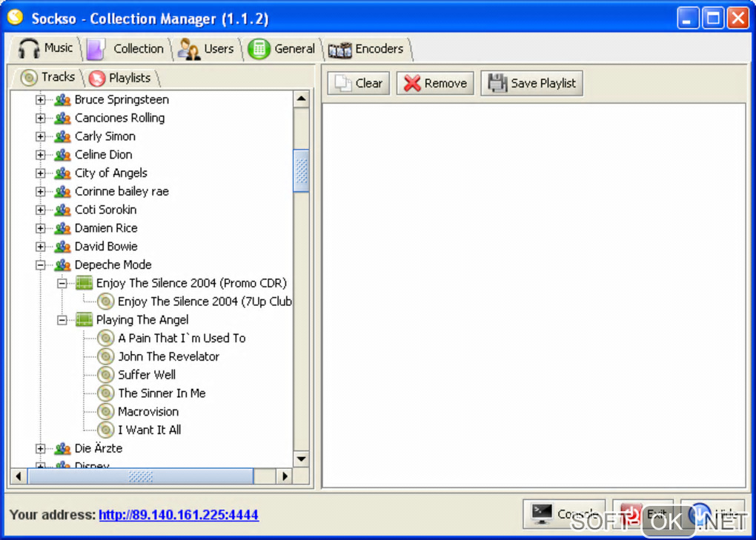756x540 pixels.
Task: Click the horizontal scrollbar thumb in tree
Action: [x=141, y=476]
